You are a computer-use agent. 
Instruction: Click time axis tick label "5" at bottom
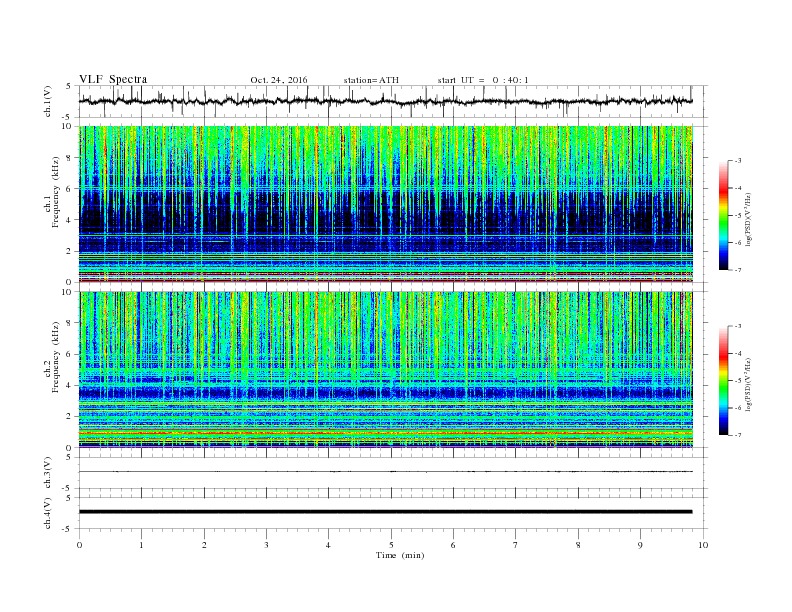coord(391,545)
